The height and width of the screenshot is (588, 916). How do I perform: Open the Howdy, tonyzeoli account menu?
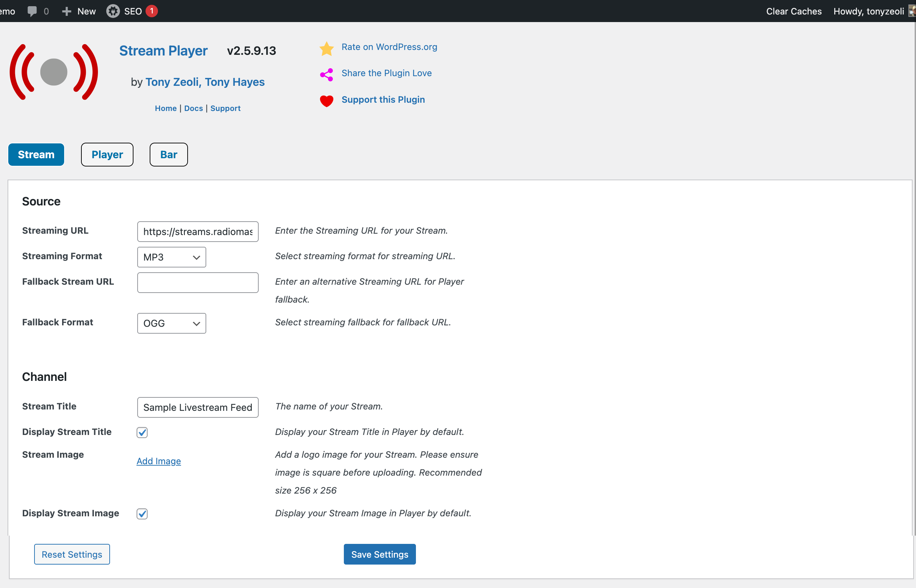coord(869,11)
